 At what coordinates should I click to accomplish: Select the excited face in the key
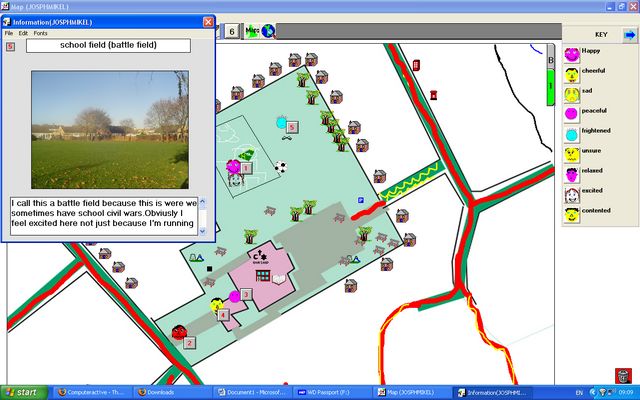click(572, 195)
